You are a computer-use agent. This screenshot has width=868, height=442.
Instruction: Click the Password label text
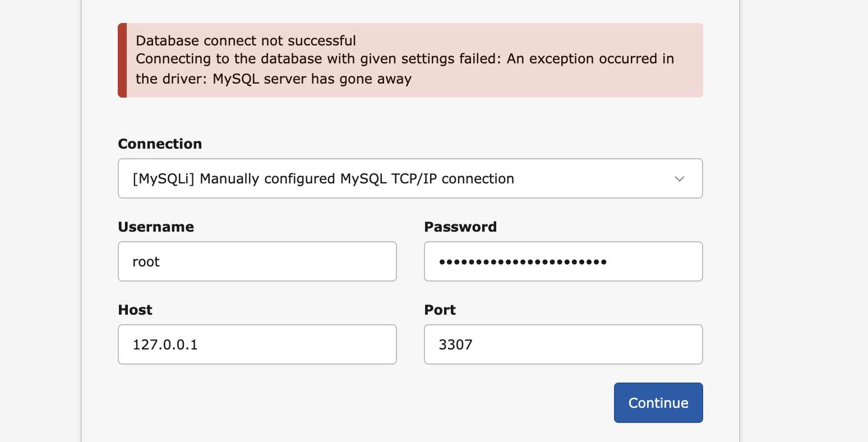pos(460,227)
